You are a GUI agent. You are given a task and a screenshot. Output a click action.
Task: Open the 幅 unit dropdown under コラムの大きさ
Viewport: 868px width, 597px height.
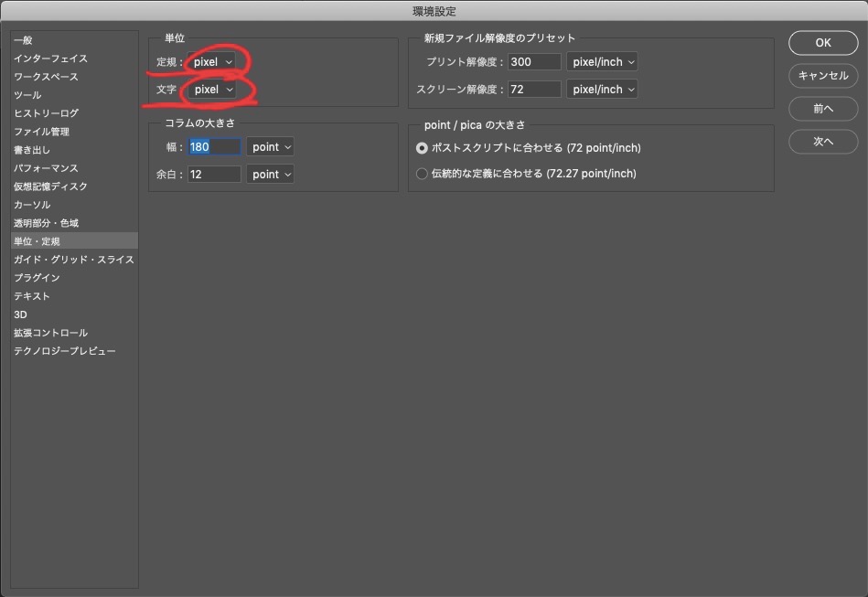coord(270,146)
